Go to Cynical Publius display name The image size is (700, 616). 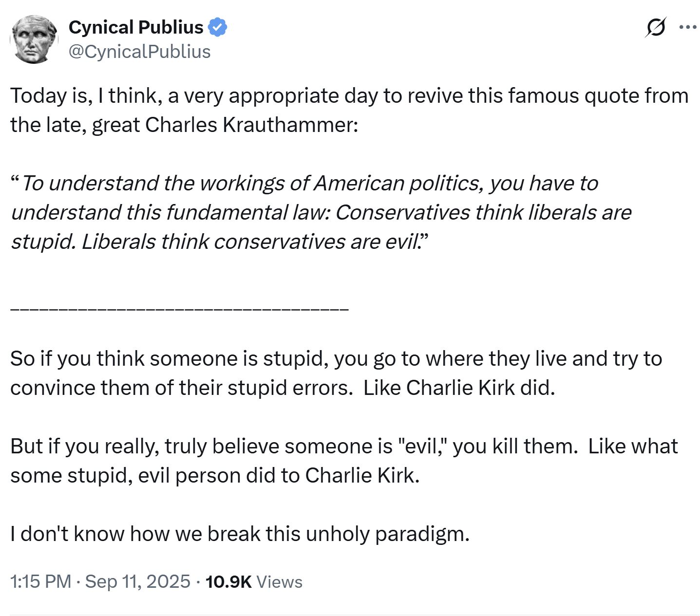point(136,27)
